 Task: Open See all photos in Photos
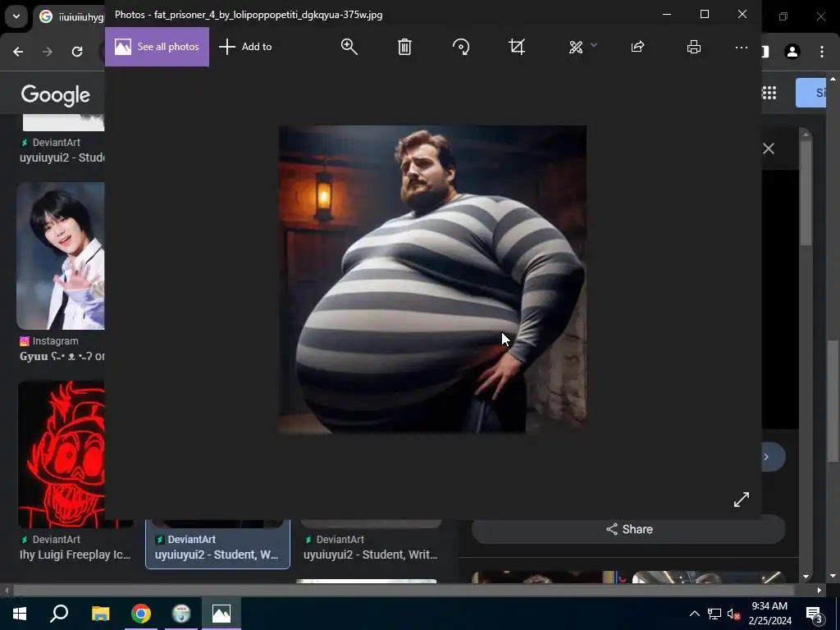point(157,47)
